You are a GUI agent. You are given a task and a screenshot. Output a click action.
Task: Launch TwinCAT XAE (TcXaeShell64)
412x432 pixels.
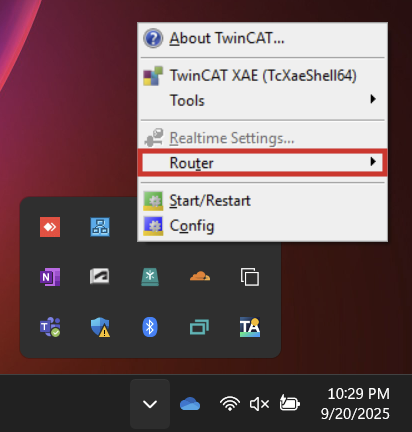click(x=262, y=76)
